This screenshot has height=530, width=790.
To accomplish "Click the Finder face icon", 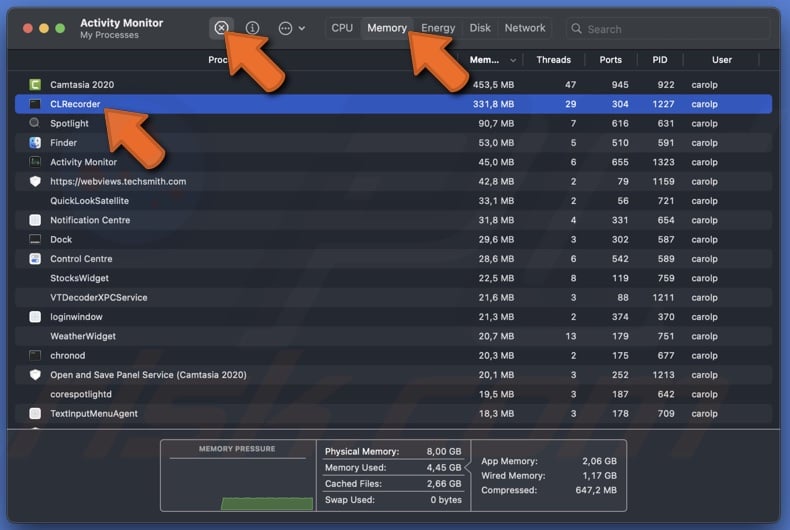I will pyautogui.click(x=35, y=143).
